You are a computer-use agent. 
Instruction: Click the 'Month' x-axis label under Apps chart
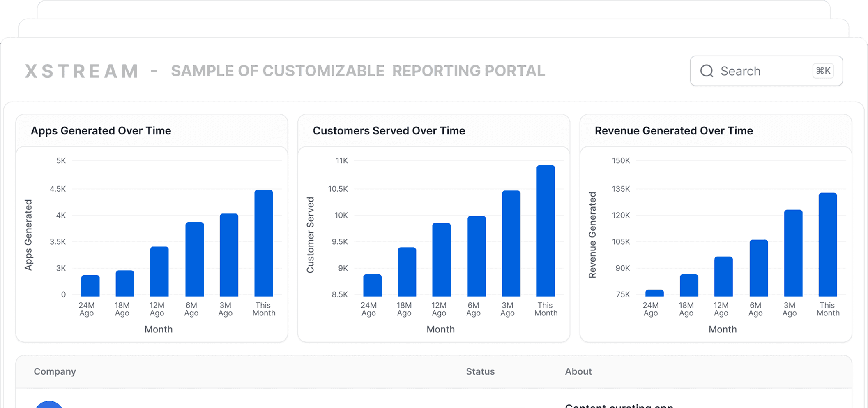click(159, 329)
